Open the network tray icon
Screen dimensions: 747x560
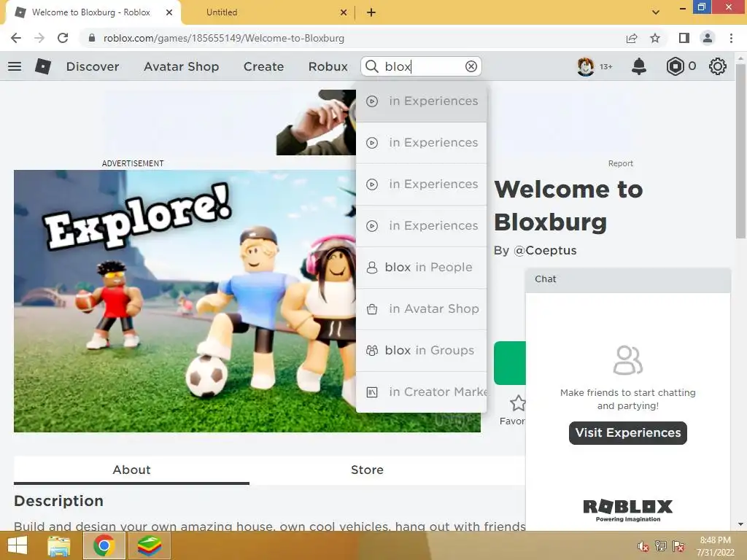(x=660, y=545)
